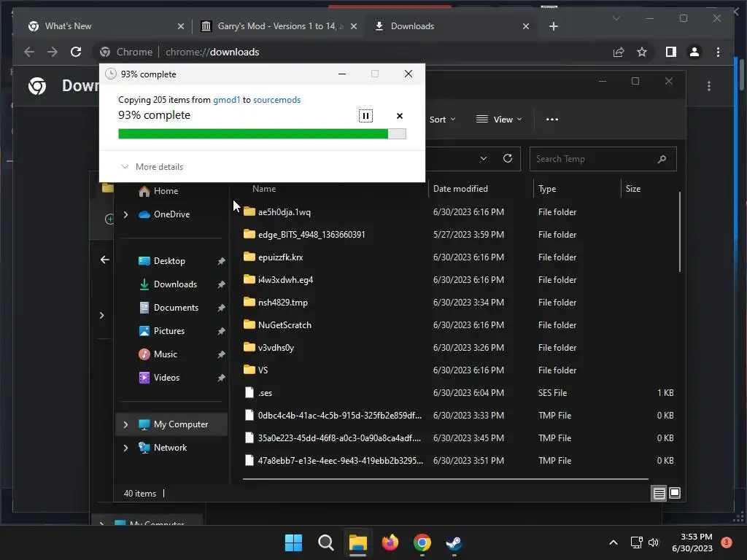Refresh the Temp folder listing
Screen dimensions: 747x560
(508, 158)
